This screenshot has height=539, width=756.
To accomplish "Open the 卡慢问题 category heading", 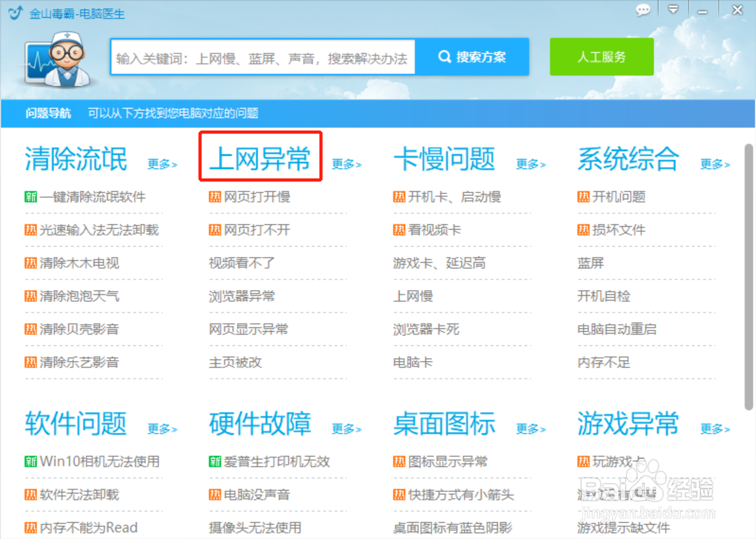I will pos(444,159).
